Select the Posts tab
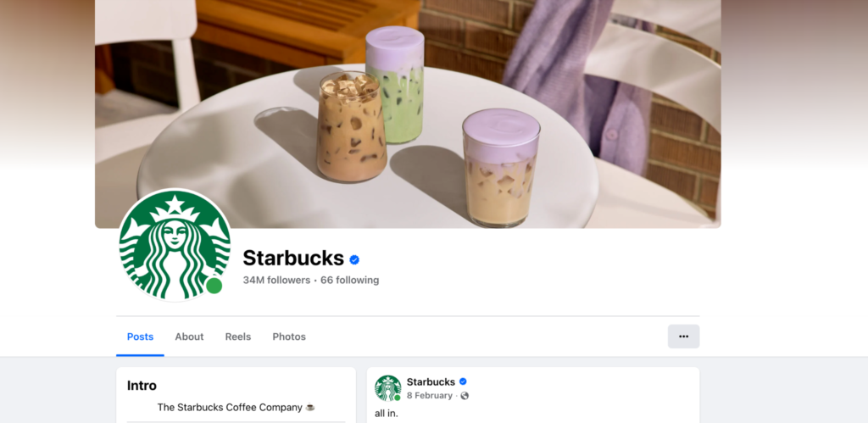868x423 pixels. 140,337
